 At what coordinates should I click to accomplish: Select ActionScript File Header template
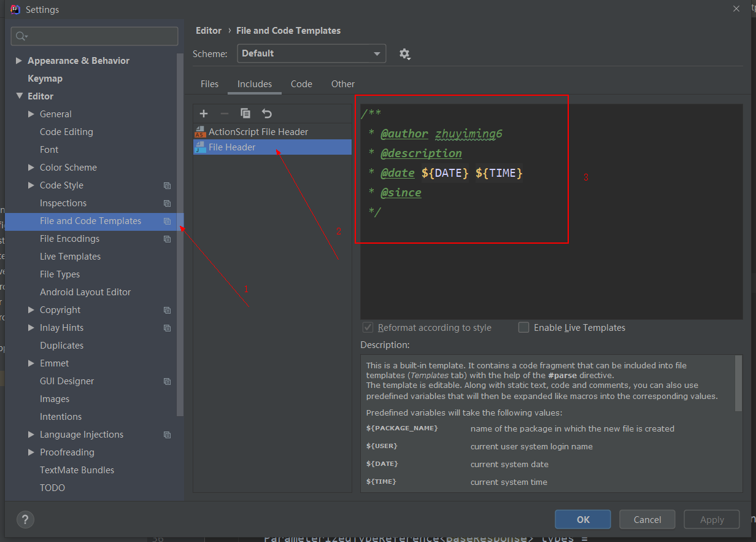pyautogui.click(x=272, y=132)
